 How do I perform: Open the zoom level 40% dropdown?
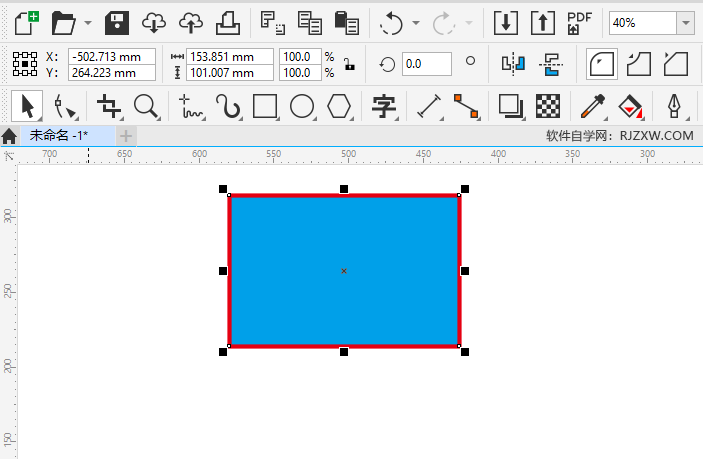(685, 22)
